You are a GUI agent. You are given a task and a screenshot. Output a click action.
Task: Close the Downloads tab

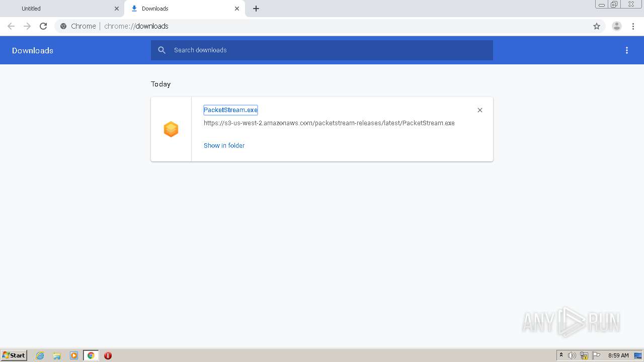[x=237, y=9]
